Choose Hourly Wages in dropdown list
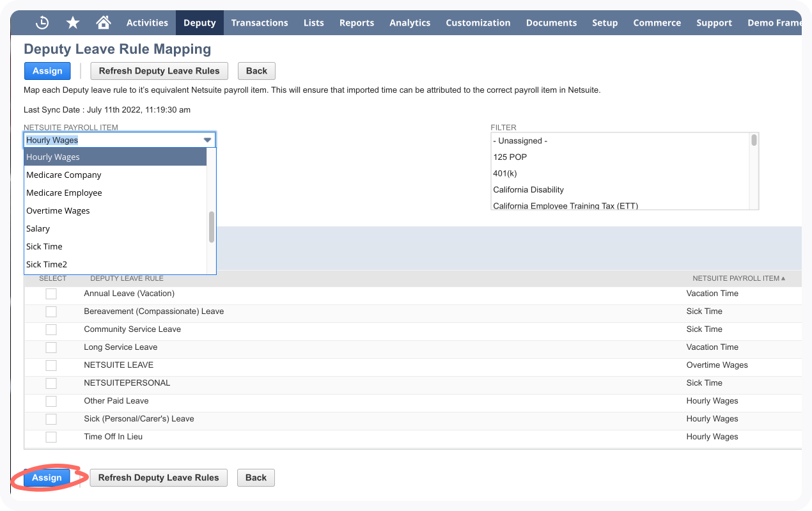This screenshot has height=511, width=812. tap(115, 157)
